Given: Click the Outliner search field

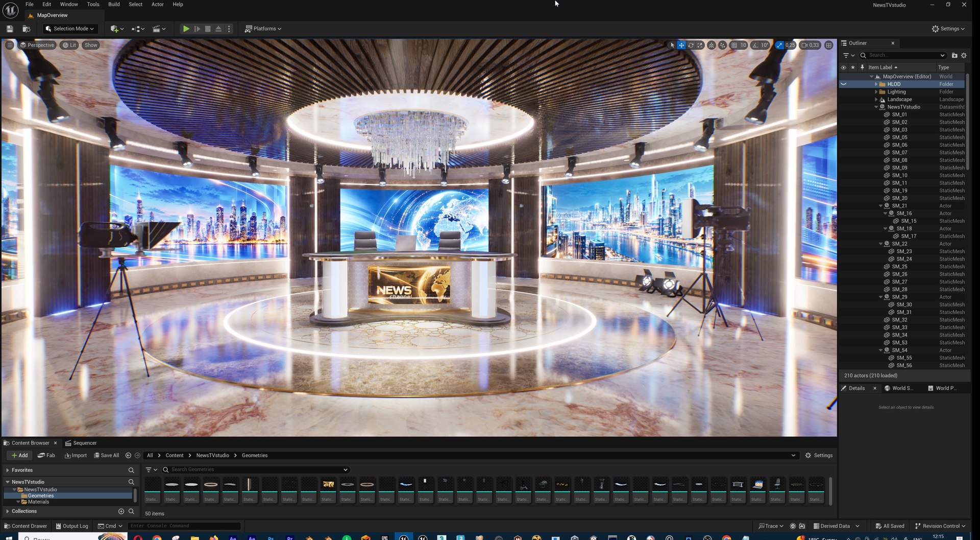Looking at the screenshot, I should (903, 55).
